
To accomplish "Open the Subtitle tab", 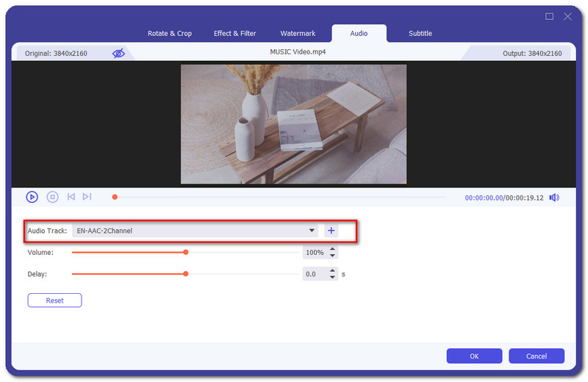I will tap(420, 33).
